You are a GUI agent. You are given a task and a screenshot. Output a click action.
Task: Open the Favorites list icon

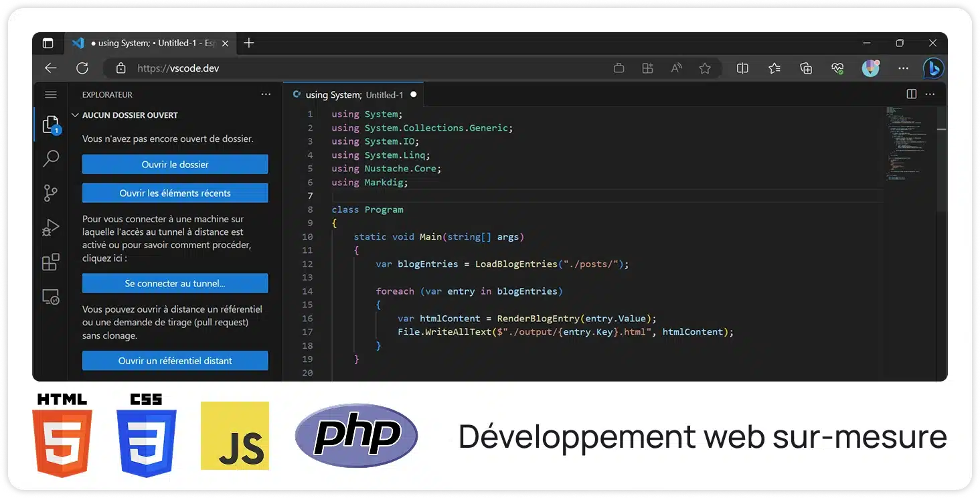[774, 68]
